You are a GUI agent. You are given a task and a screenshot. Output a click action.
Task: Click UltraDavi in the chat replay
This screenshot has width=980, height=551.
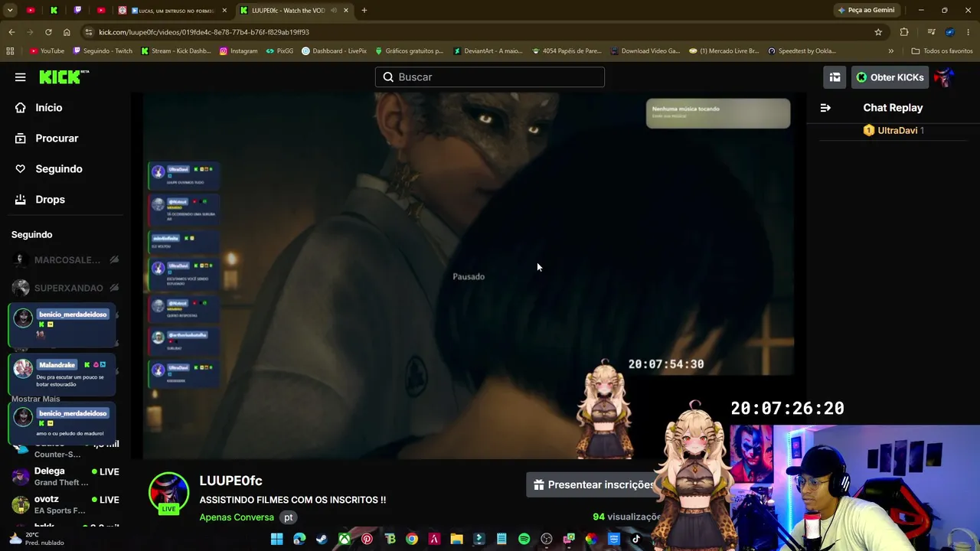pos(897,131)
